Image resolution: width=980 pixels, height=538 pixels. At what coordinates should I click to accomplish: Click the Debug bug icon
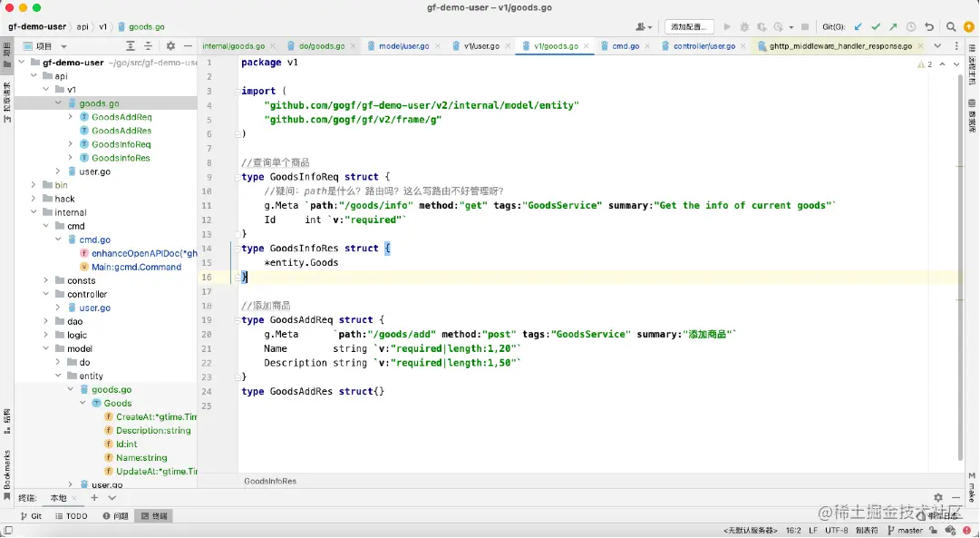pos(744,27)
